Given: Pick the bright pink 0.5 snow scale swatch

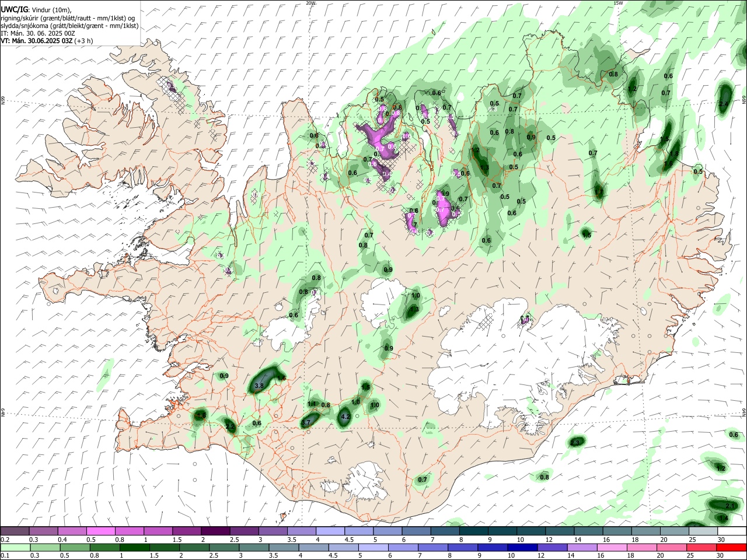Looking at the screenshot, I should (100, 531).
